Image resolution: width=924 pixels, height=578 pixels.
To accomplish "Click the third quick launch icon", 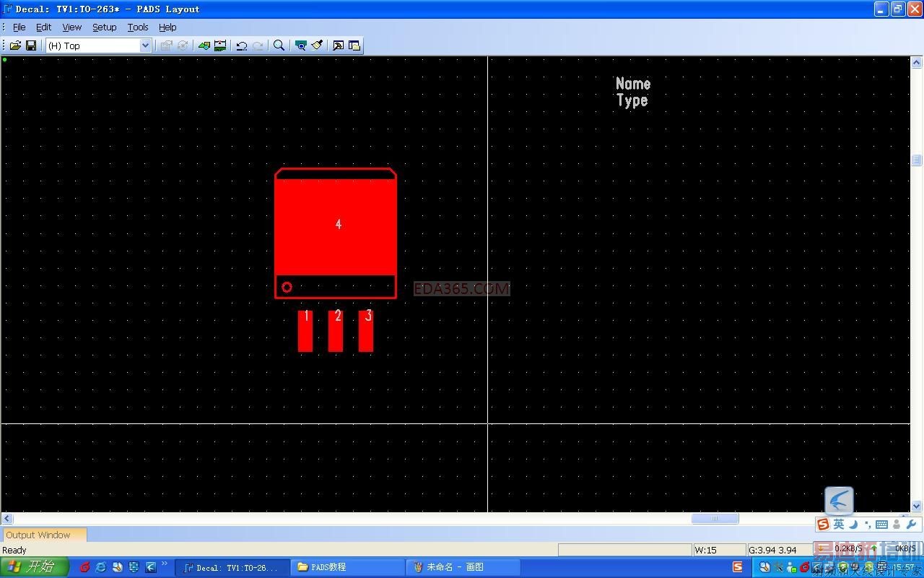I will 118,567.
